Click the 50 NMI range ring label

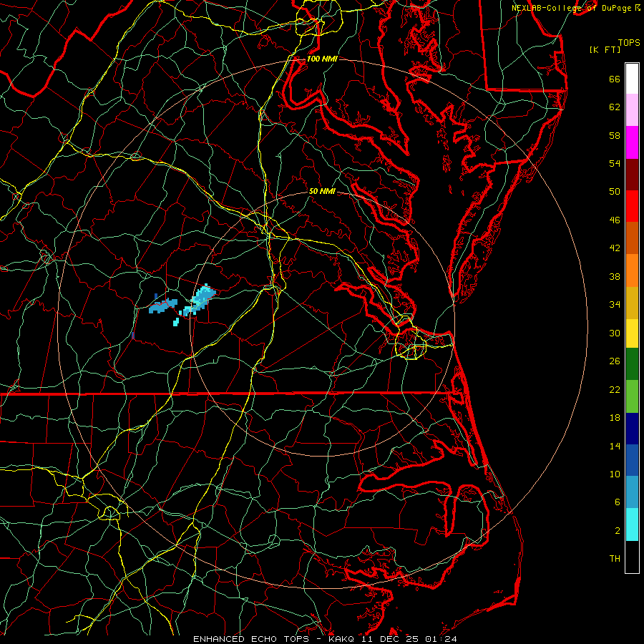tap(322, 191)
